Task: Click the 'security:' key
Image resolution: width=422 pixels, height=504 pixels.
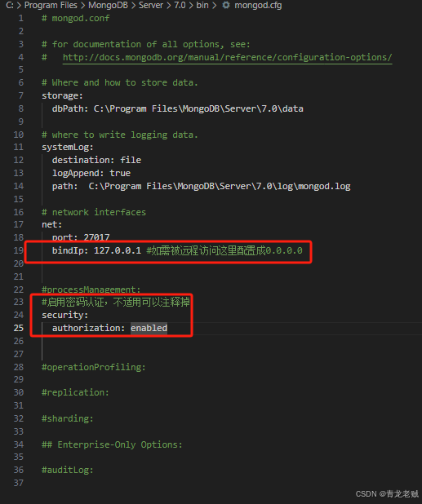Action: (x=64, y=315)
